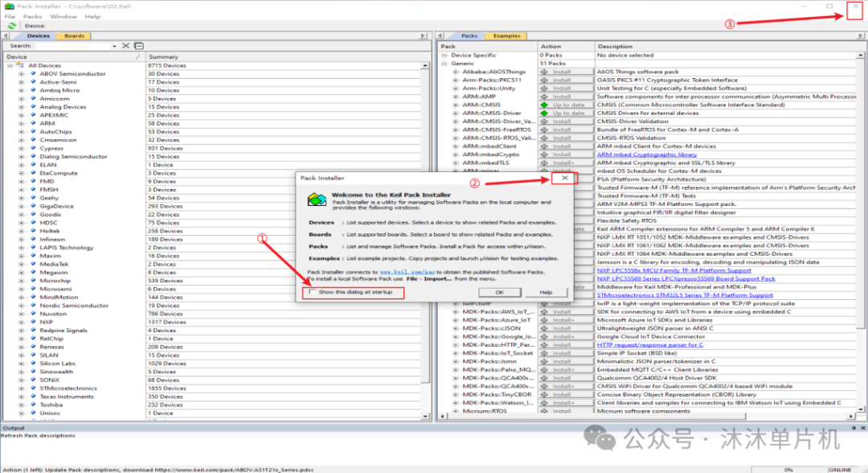Viewport: 868px width, 473px height.
Task: Close the Pack Installer welcome dialog
Action: click(565, 179)
